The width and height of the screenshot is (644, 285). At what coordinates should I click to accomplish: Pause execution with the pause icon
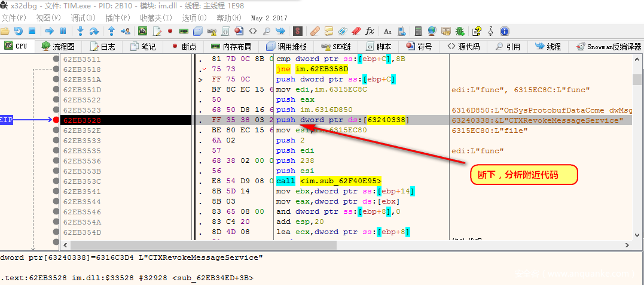pos(63,31)
